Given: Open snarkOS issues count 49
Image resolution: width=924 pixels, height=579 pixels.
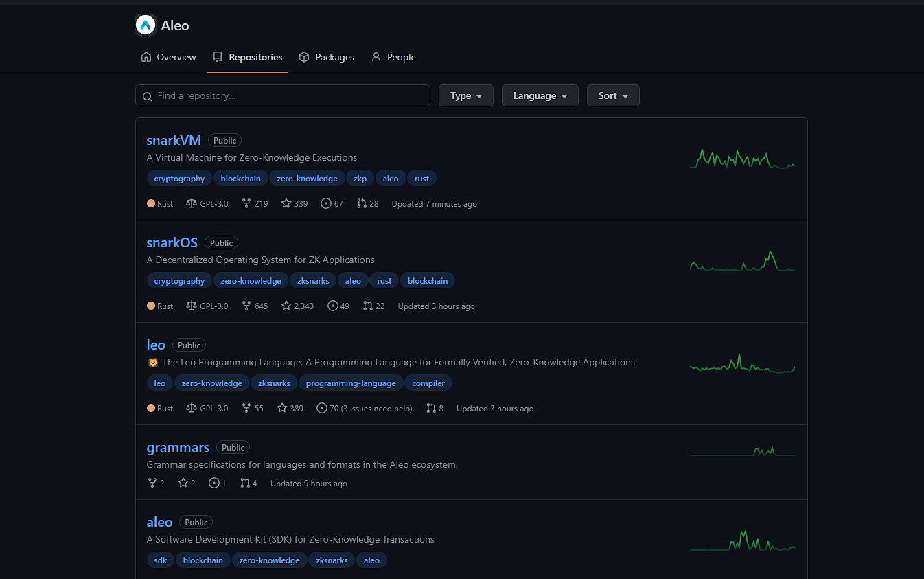Looking at the screenshot, I should point(338,306).
